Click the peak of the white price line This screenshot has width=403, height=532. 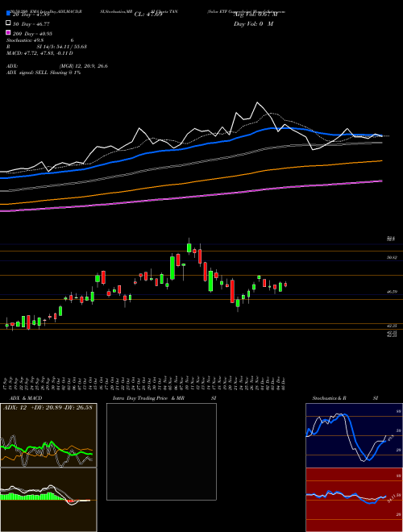(x=257, y=102)
